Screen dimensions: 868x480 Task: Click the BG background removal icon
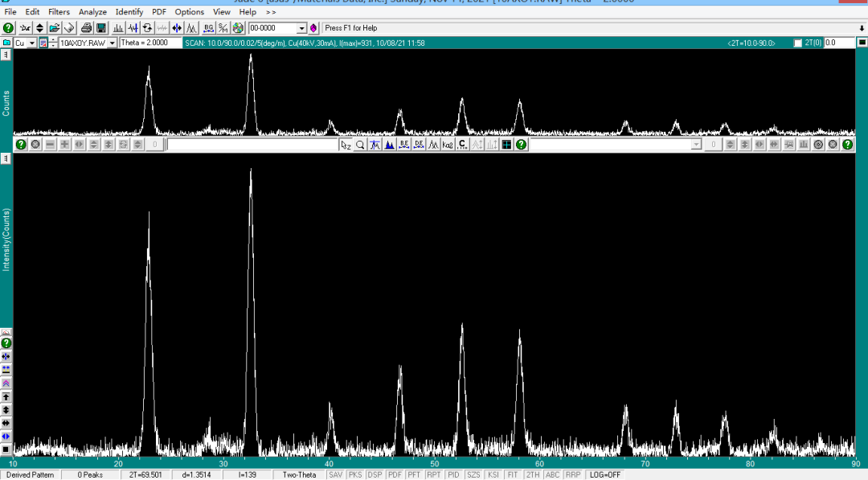pyautogui.click(x=207, y=28)
